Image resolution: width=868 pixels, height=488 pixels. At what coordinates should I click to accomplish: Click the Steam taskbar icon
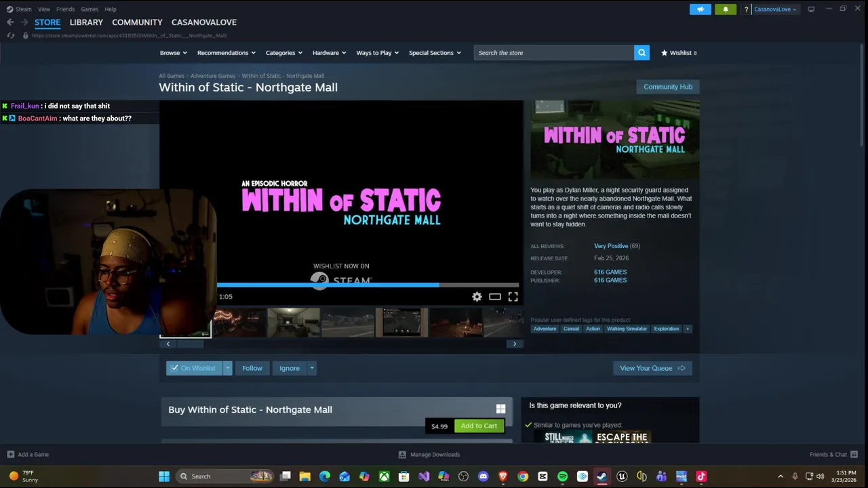(601, 476)
